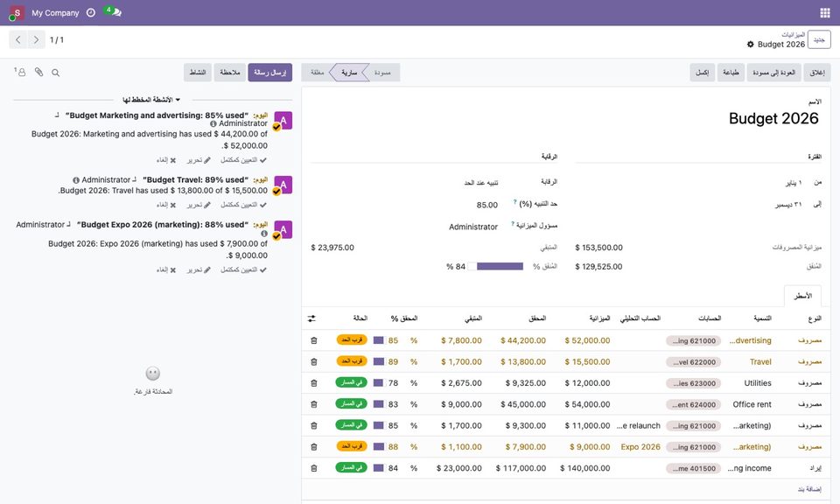Click the إغلاق button
This screenshot has width=840, height=504.
[x=817, y=73]
